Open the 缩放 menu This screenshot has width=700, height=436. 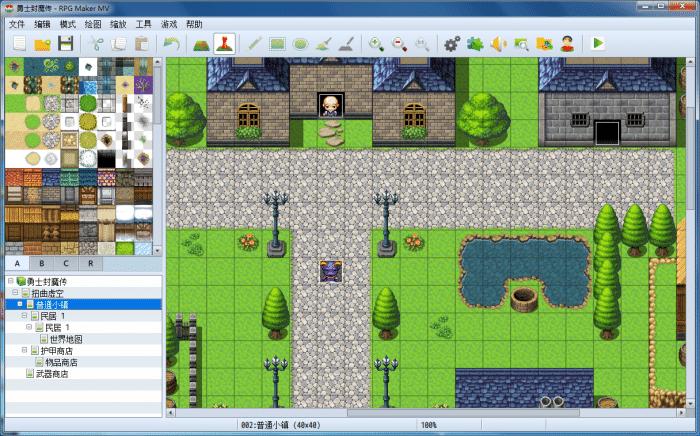[x=118, y=24]
